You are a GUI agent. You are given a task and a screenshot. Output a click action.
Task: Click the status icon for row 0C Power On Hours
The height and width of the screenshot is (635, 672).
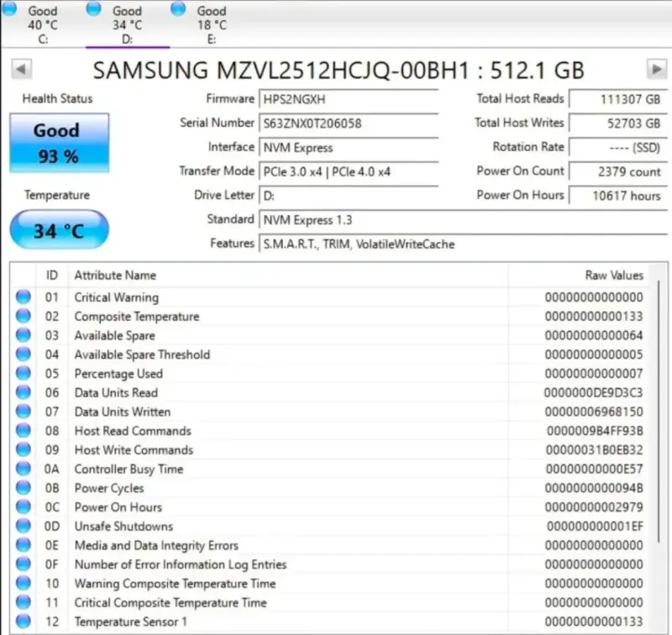coord(24,506)
